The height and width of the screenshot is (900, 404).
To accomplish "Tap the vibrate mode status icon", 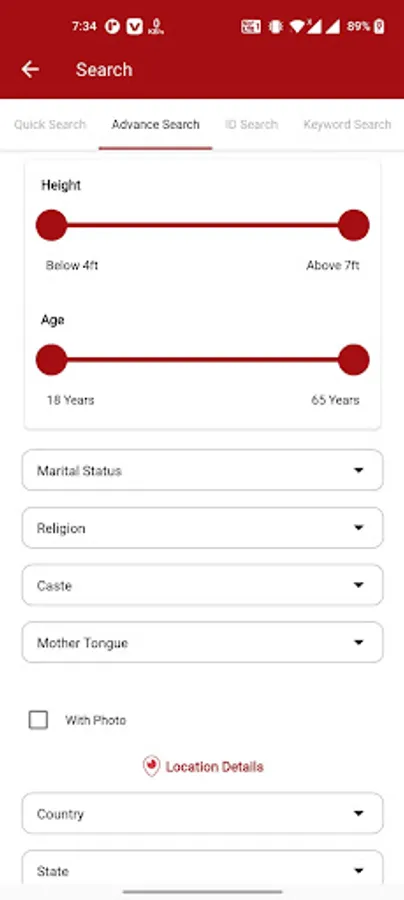I will coord(276,26).
